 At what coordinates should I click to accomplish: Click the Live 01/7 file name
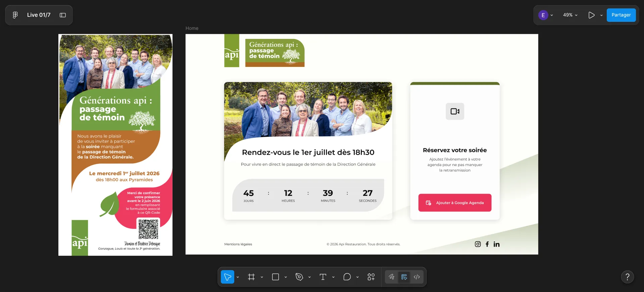pyautogui.click(x=39, y=15)
